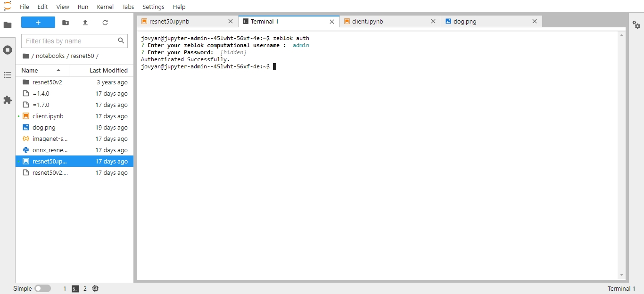Close the dog.png tab

pos(535,21)
